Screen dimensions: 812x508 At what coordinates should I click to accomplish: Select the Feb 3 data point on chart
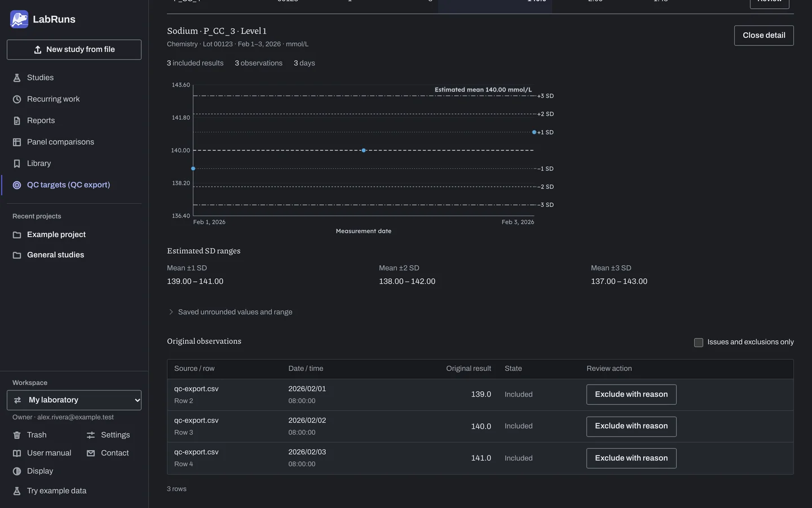pyautogui.click(x=534, y=132)
